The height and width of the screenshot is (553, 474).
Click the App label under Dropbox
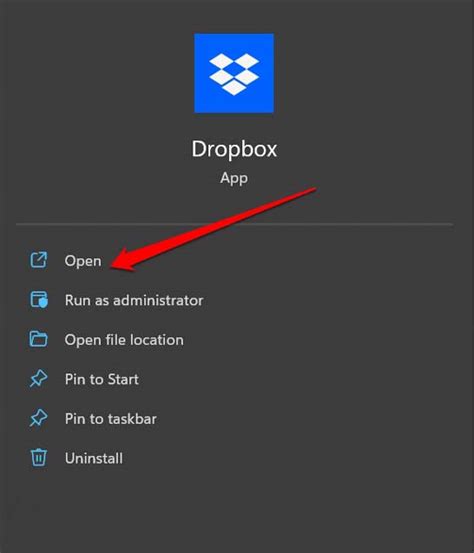[234, 178]
